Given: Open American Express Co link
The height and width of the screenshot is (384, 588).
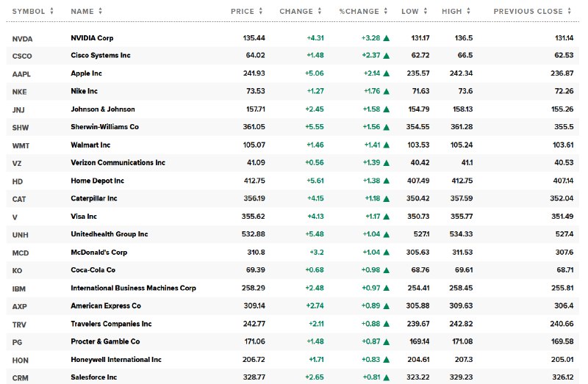Looking at the screenshot, I should tap(106, 305).
